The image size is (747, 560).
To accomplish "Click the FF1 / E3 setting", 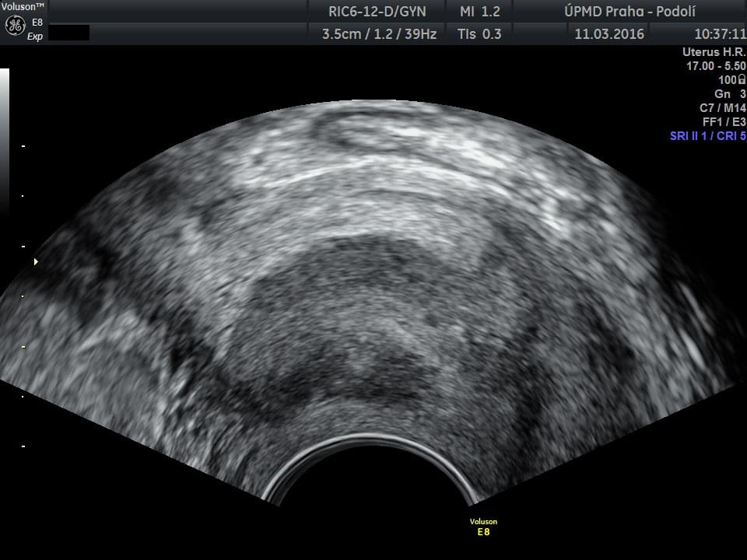I will coord(724,121).
